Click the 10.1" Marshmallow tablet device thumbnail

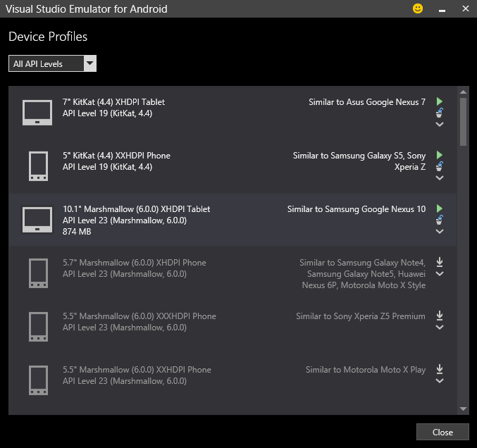[x=37, y=219]
